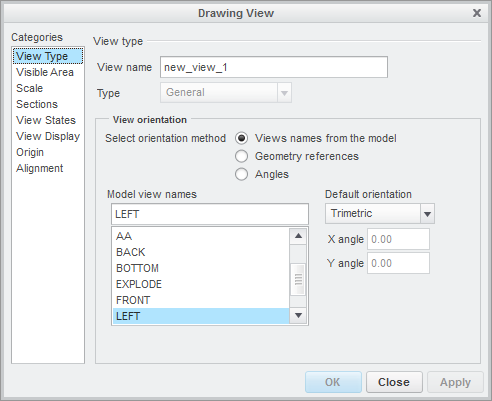The image size is (492, 401).
Task: Close the Drawing View dialog with X
Action: point(477,13)
